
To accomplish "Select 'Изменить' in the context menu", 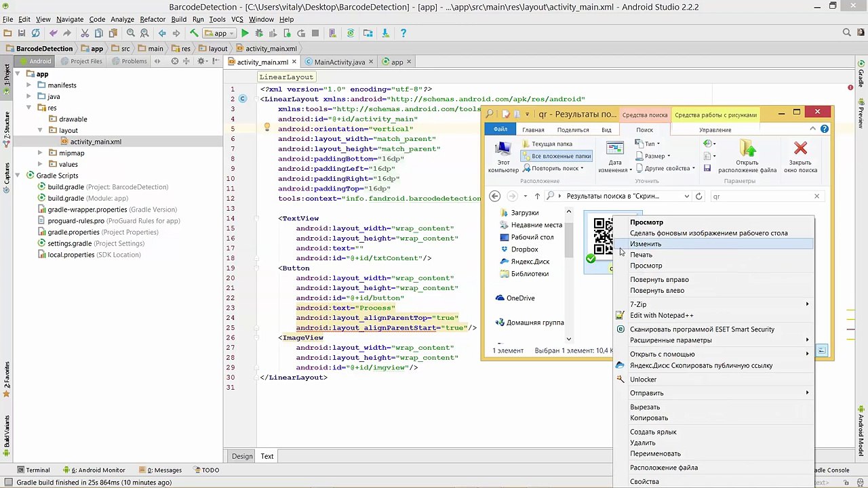I will 646,244.
